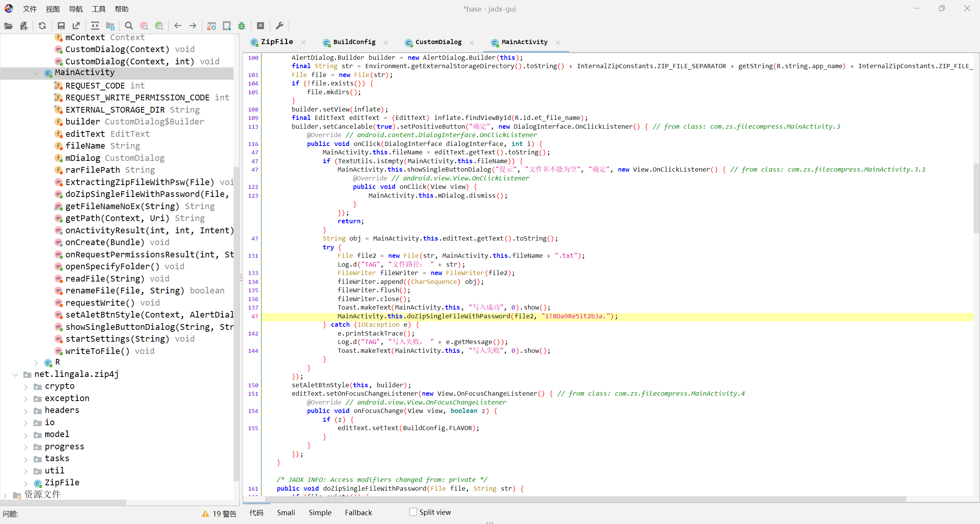Expand the io package

pyautogui.click(x=26, y=423)
